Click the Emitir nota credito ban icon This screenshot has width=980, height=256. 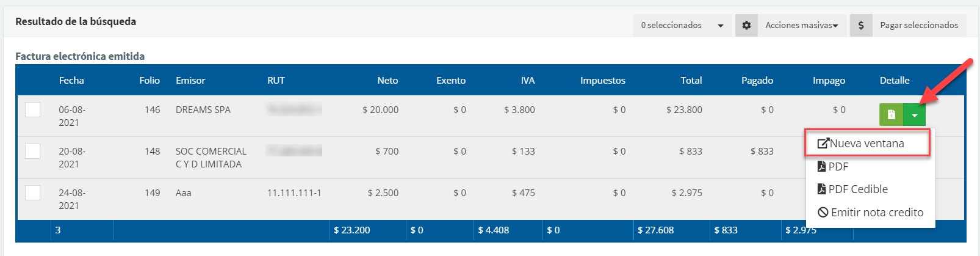pos(823,213)
